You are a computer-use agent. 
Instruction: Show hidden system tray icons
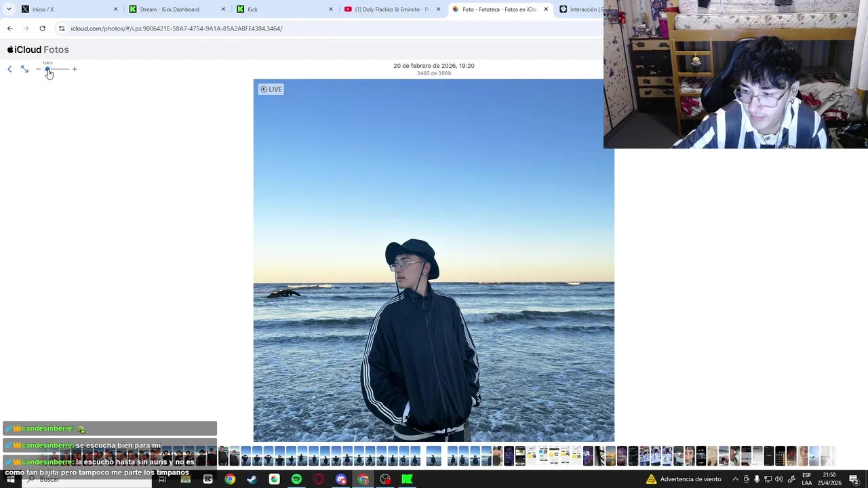735,479
